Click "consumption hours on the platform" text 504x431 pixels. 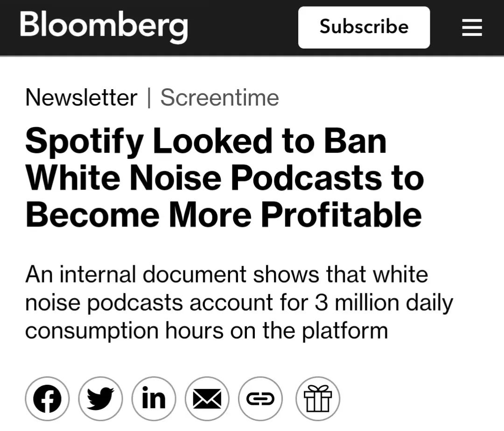click(206, 331)
